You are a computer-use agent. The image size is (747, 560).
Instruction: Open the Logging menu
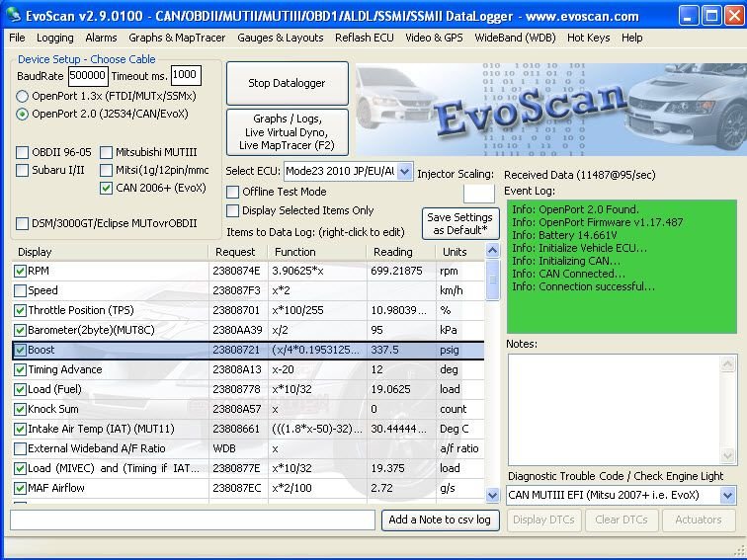[55, 38]
